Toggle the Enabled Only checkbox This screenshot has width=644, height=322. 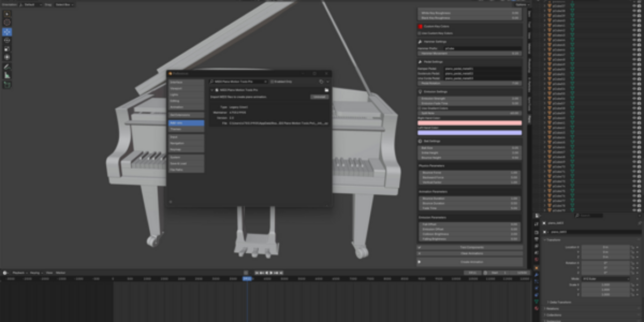pos(272,82)
